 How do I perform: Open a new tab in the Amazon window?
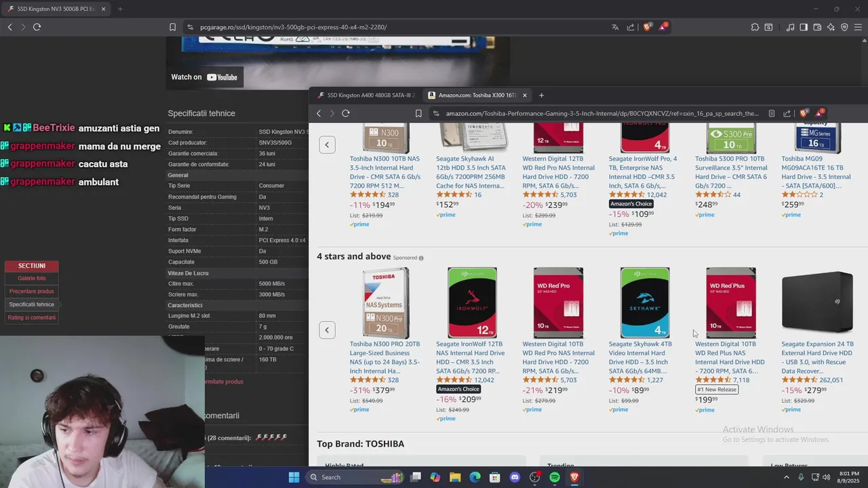coord(541,95)
